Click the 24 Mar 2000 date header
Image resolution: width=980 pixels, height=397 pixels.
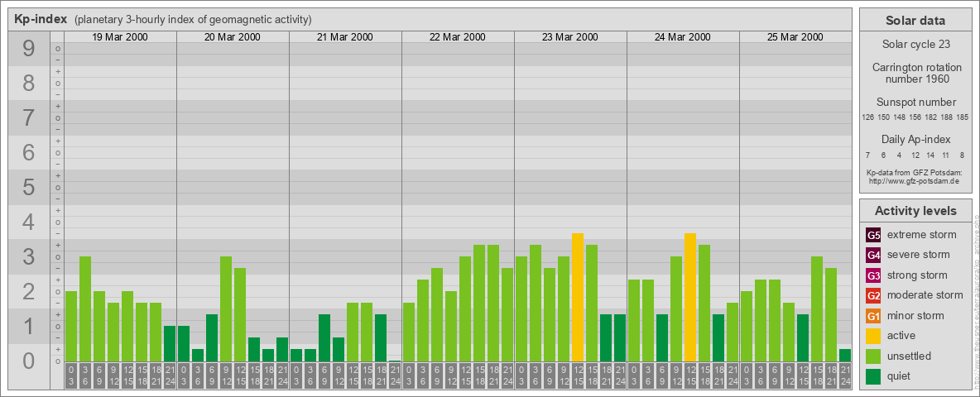(683, 37)
